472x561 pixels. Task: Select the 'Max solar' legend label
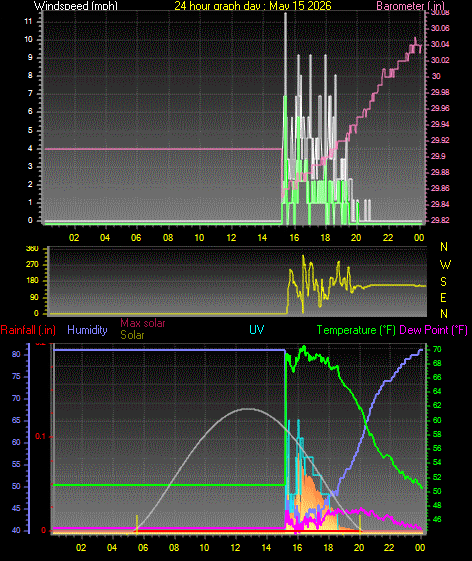(x=142, y=323)
